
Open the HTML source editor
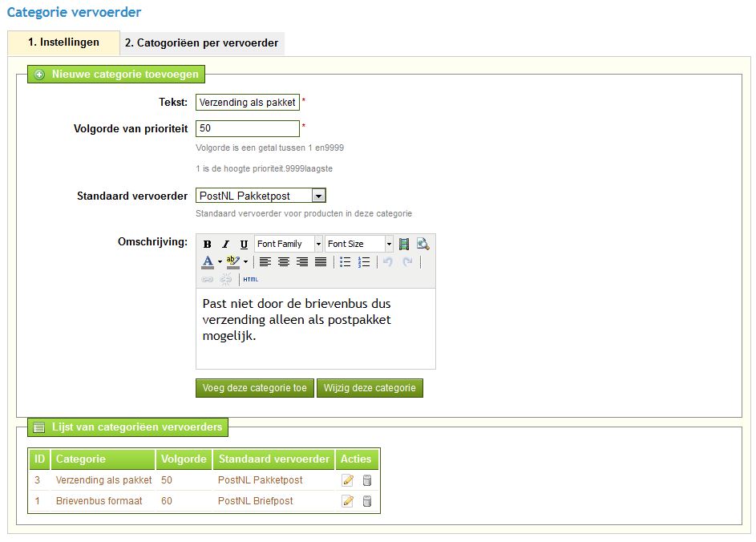251,279
